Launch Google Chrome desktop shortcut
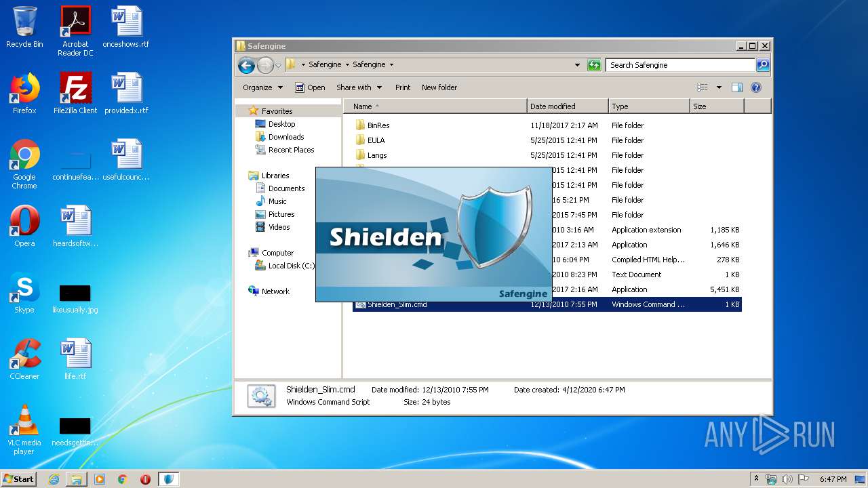The width and height of the screenshot is (868, 488). tap(24, 164)
